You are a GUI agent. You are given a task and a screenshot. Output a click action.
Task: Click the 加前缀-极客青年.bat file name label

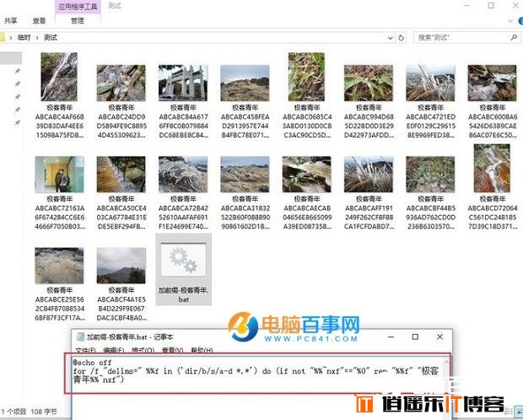pos(183,294)
